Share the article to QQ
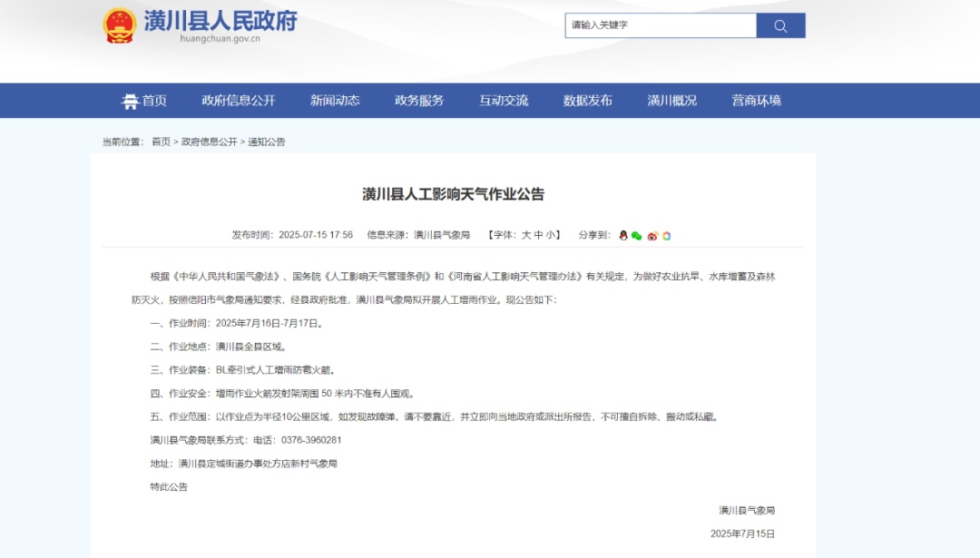 point(623,236)
